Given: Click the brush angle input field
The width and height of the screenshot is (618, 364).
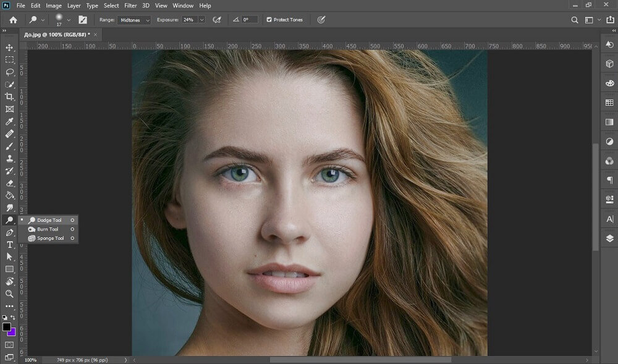Looking at the screenshot, I should pyautogui.click(x=249, y=20).
